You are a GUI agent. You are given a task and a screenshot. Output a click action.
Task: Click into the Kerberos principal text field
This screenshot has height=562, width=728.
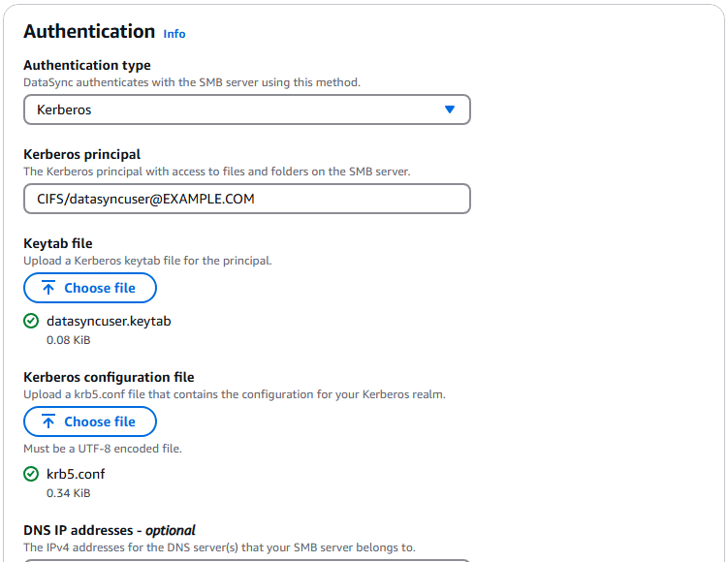(x=246, y=199)
